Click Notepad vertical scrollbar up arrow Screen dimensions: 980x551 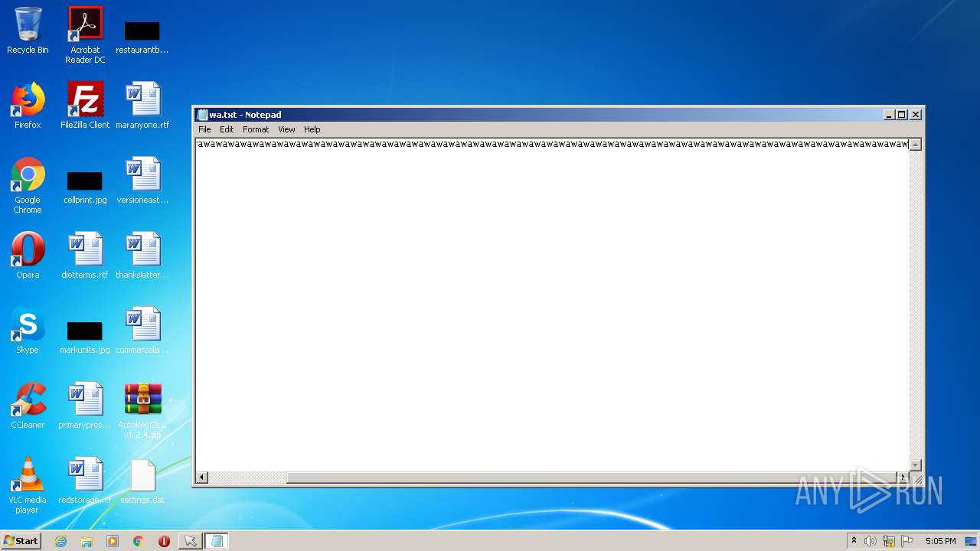click(915, 145)
